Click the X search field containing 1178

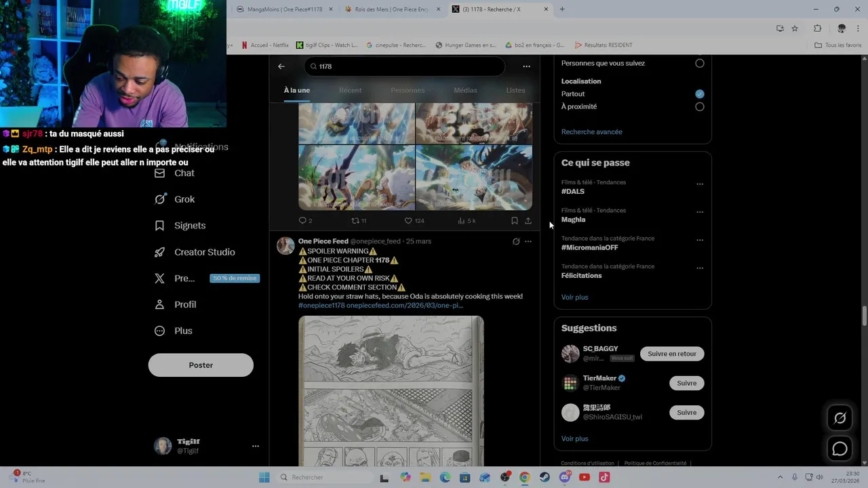coord(405,66)
